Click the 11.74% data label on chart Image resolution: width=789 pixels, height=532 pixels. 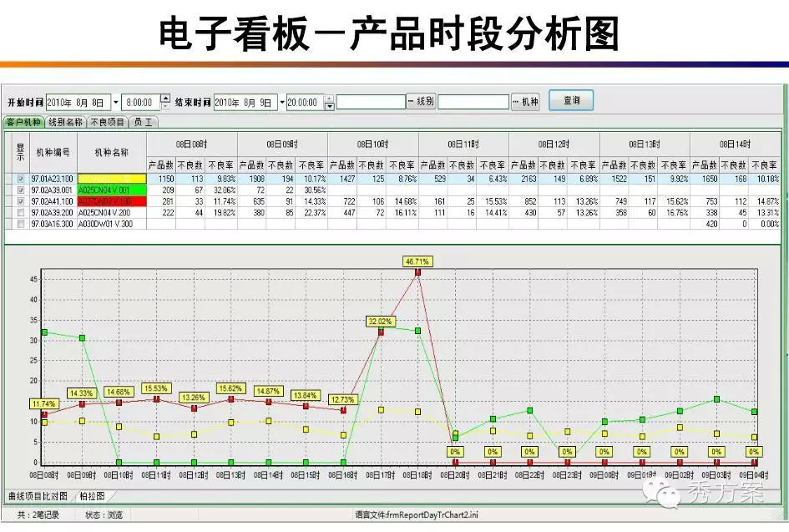44,403
